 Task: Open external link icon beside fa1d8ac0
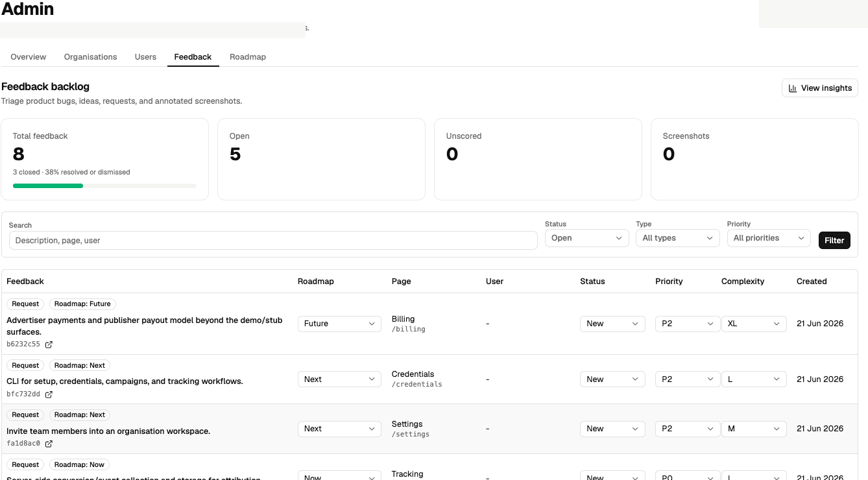coord(49,444)
